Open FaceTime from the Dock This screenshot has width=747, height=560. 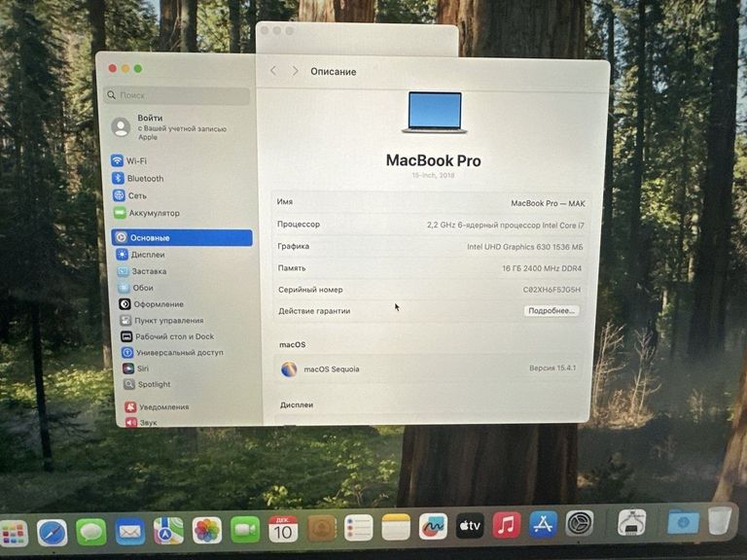tap(245, 530)
